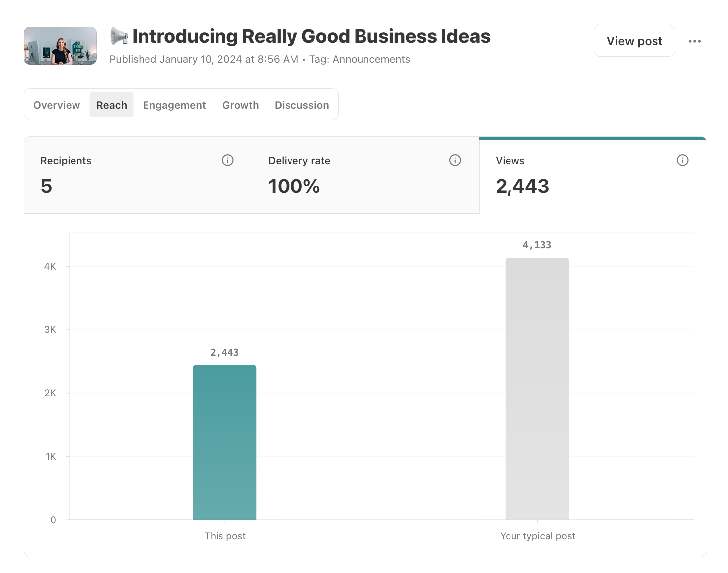Switch to the Overview tab
The image size is (728, 573).
tap(57, 105)
